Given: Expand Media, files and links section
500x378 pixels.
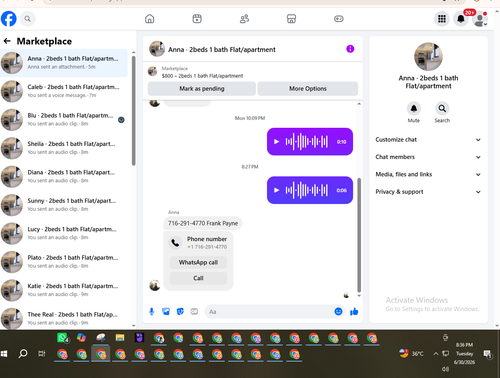Looking at the screenshot, I should pos(428,174).
